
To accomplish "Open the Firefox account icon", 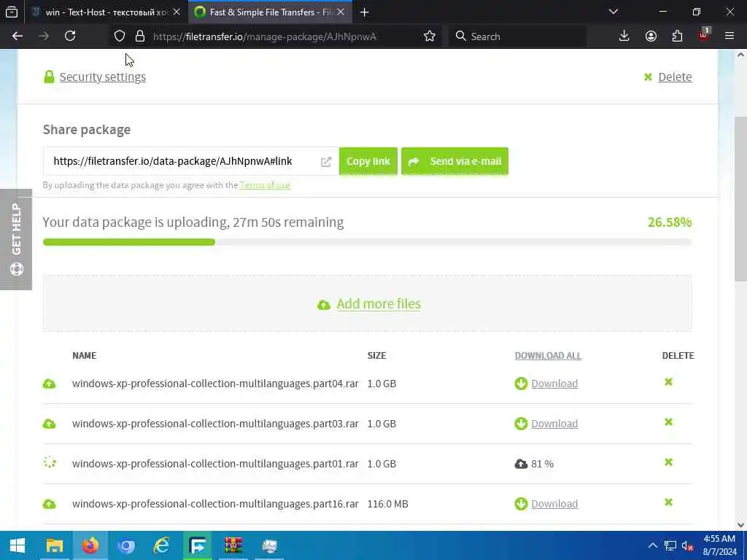I will click(x=651, y=36).
